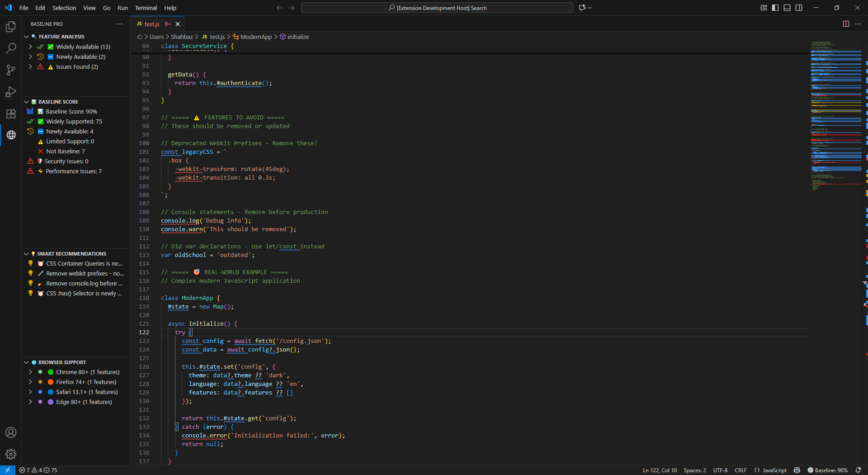The width and height of the screenshot is (868, 475).
Task: Open the Search view in activity bar
Action: click(x=11, y=48)
